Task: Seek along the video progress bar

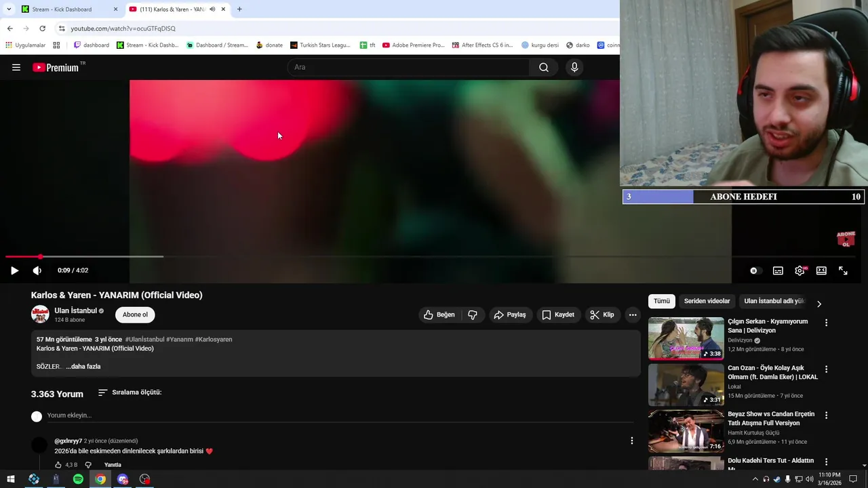Action: tap(430, 256)
